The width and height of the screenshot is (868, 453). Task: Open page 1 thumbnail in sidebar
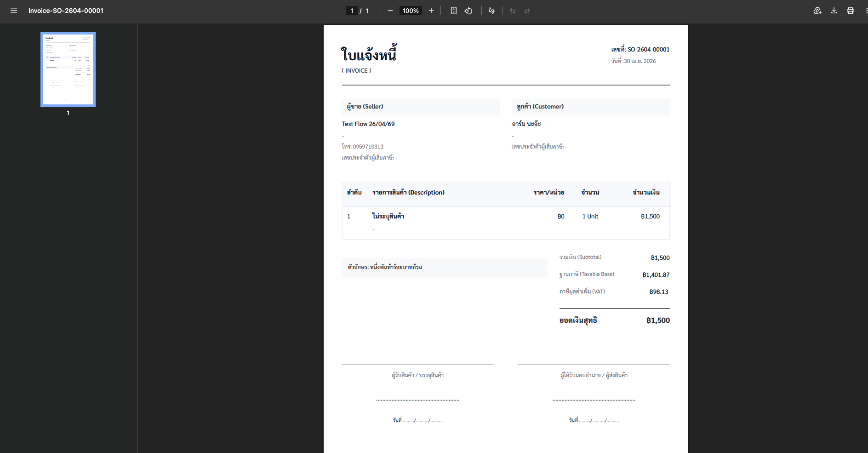point(68,69)
